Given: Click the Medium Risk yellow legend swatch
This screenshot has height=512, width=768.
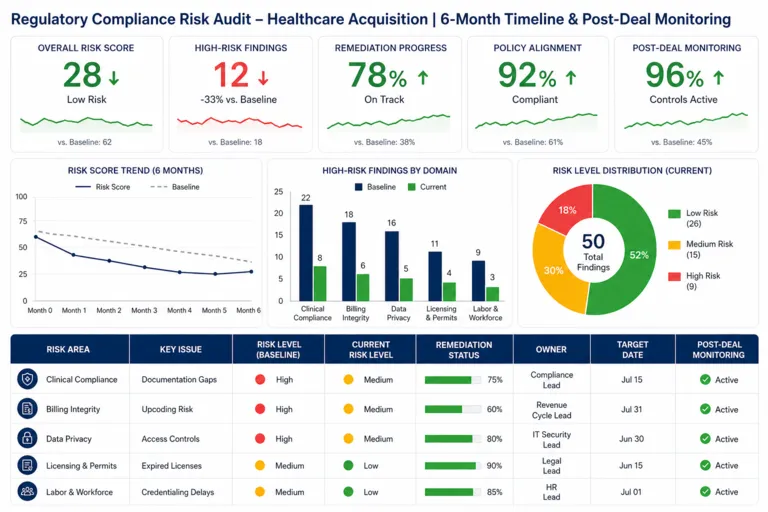Looking at the screenshot, I should (x=674, y=245).
